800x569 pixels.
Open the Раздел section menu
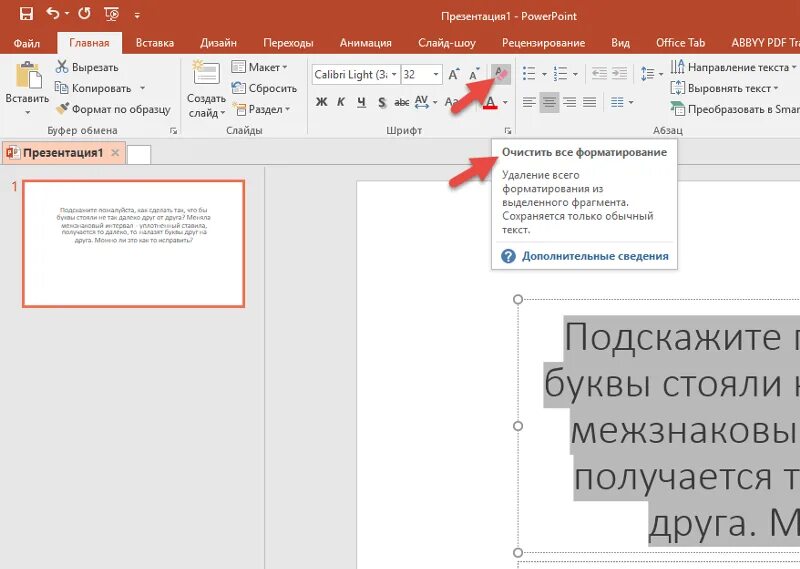point(261,109)
